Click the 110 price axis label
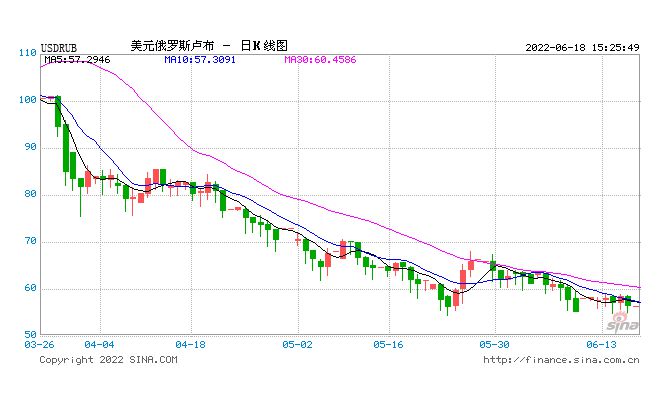658x395 pixels. (x=28, y=53)
